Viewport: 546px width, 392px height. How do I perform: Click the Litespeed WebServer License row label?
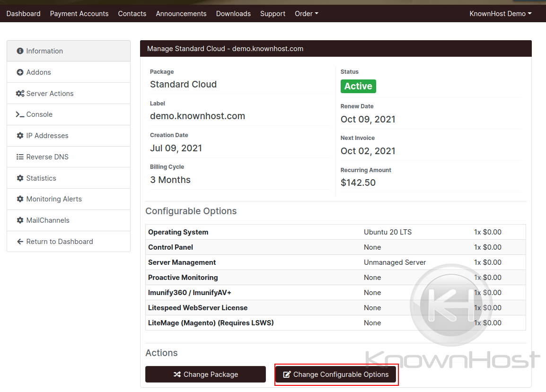pyautogui.click(x=197, y=308)
